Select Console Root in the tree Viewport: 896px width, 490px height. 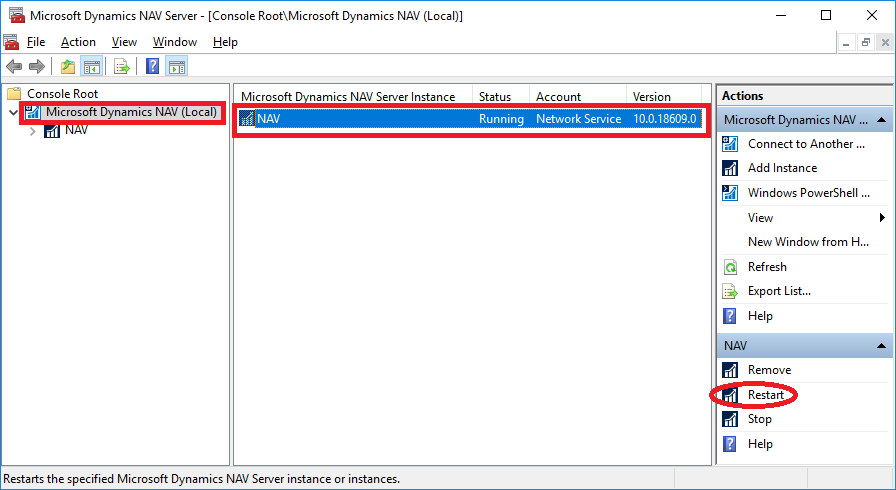point(63,94)
